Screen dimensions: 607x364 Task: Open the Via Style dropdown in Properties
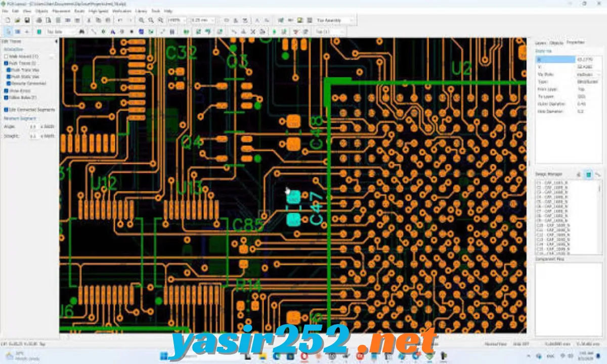pyautogui.click(x=588, y=74)
